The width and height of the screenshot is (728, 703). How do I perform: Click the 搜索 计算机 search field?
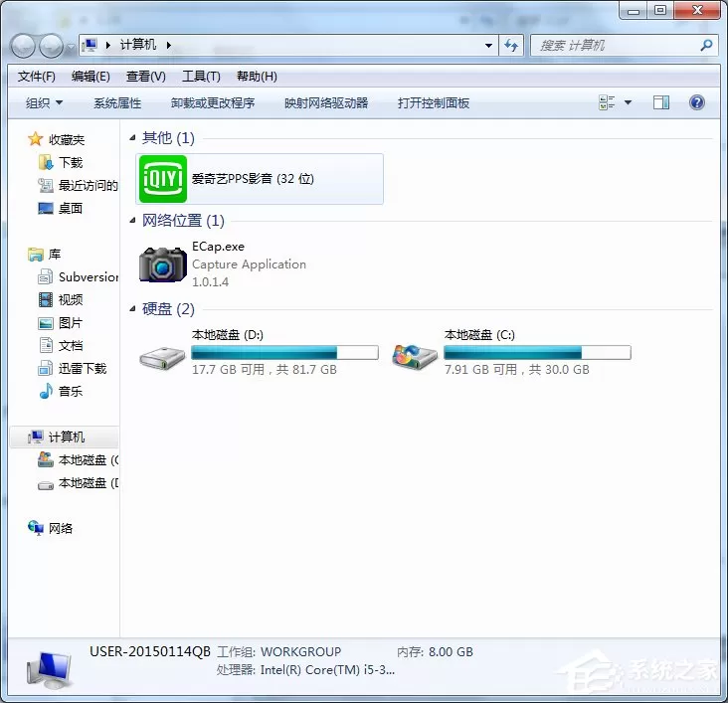[x=616, y=45]
